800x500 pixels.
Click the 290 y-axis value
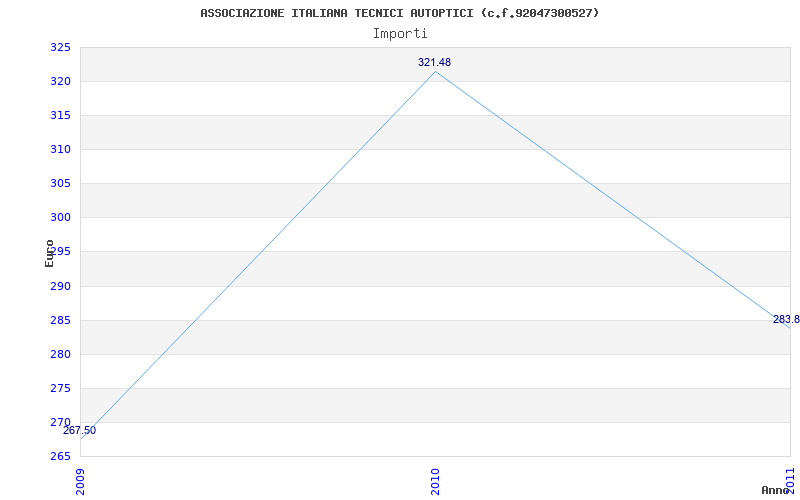coord(60,286)
